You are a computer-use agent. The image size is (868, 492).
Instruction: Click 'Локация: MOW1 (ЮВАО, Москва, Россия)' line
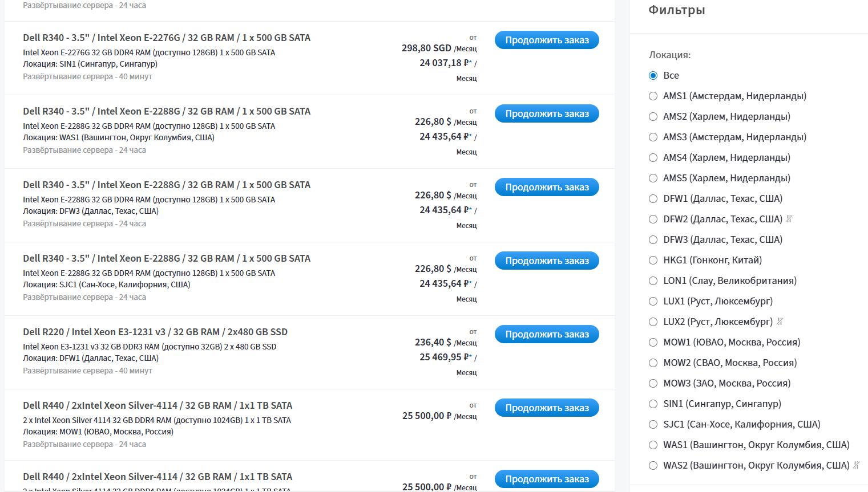pos(98,432)
